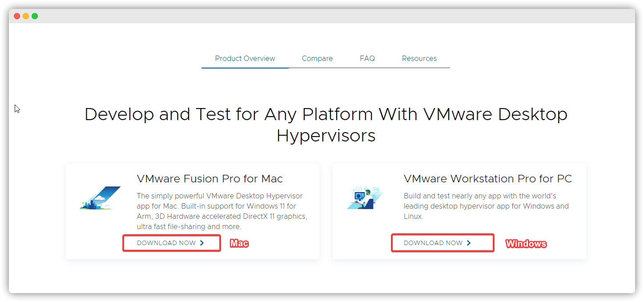Click the VMware Fusion Pro city illustration icon

[100, 198]
